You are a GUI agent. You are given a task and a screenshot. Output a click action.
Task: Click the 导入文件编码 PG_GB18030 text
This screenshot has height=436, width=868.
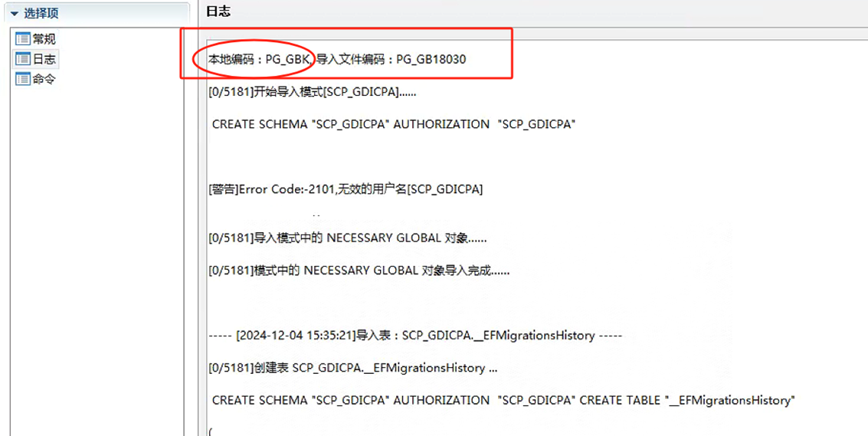[391, 59]
